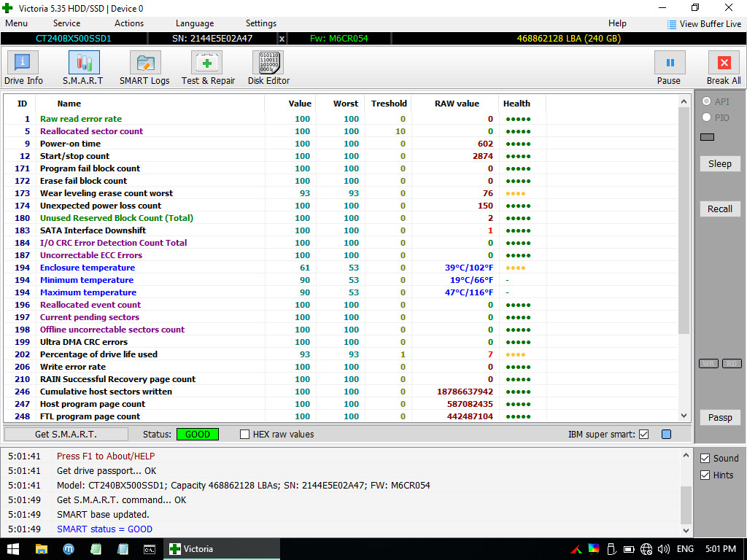Open Command Prompt taskbar icon
747x560 pixels.
(x=150, y=549)
